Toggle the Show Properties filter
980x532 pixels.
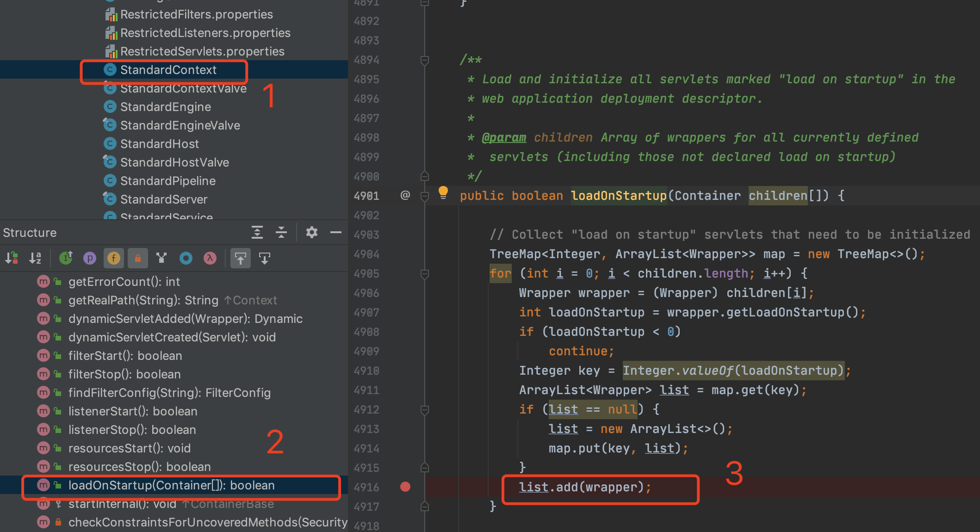click(x=90, y=258)
